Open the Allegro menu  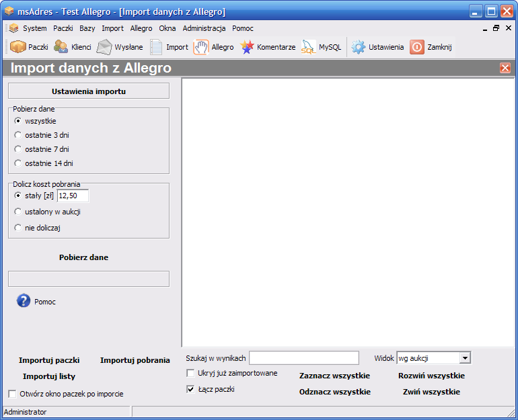point(141,28)
